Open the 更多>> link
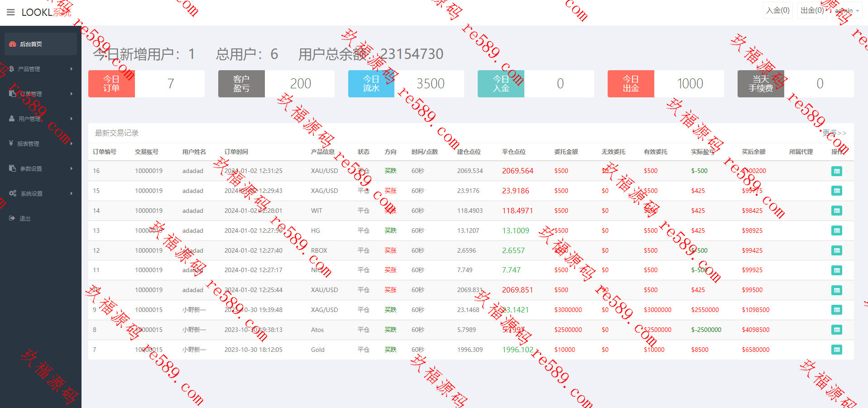The height and width of the screenshot is (408, 868). pos(834,133)
